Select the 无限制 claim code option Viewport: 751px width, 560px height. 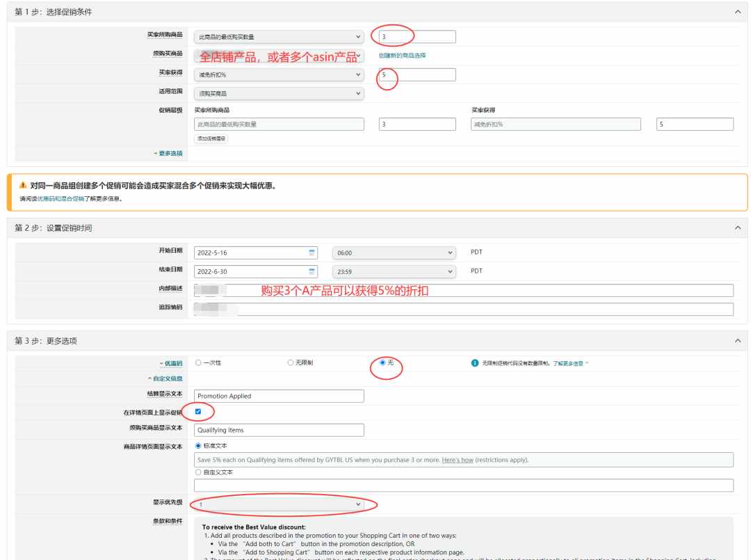click(290, 362)
